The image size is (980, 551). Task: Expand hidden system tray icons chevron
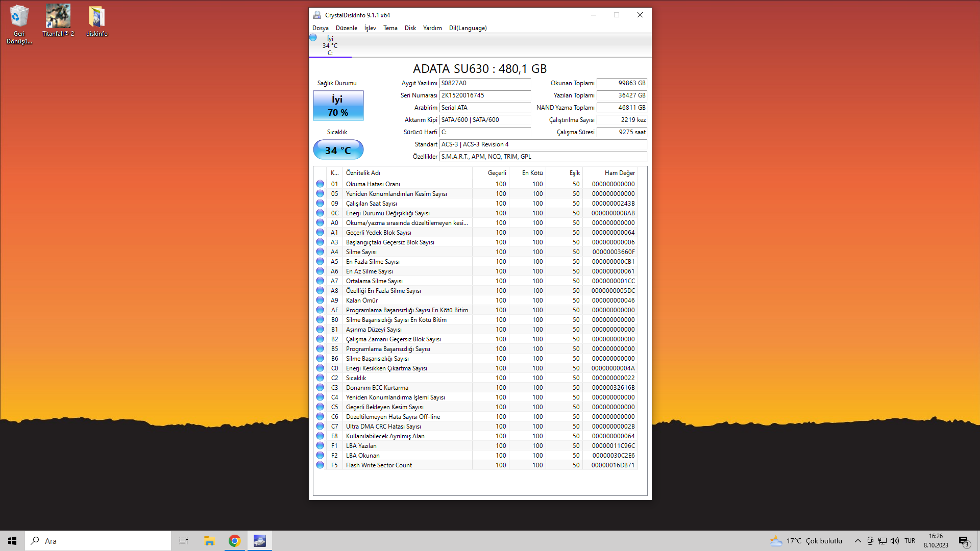tap(857, 541)
